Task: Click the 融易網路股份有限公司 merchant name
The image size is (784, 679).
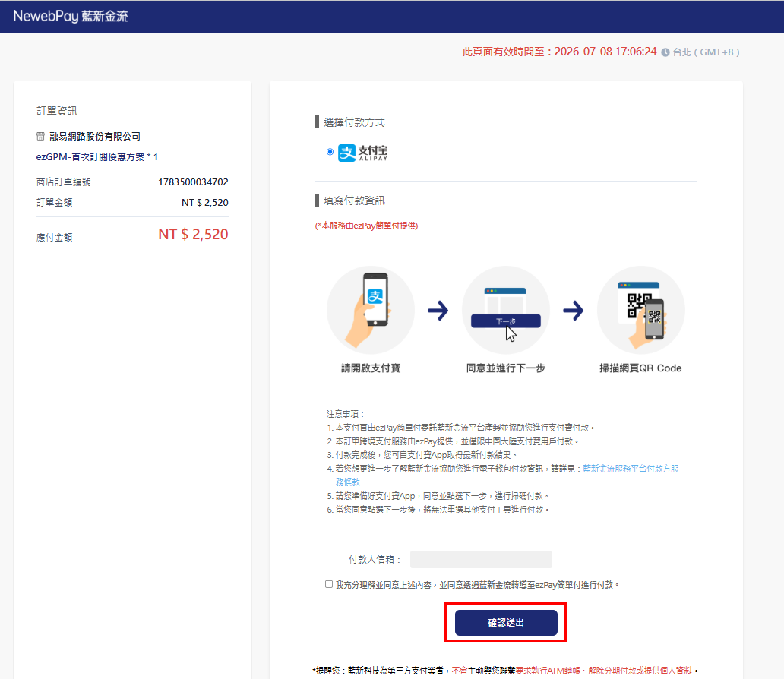Action: click(x=95, y=137)
